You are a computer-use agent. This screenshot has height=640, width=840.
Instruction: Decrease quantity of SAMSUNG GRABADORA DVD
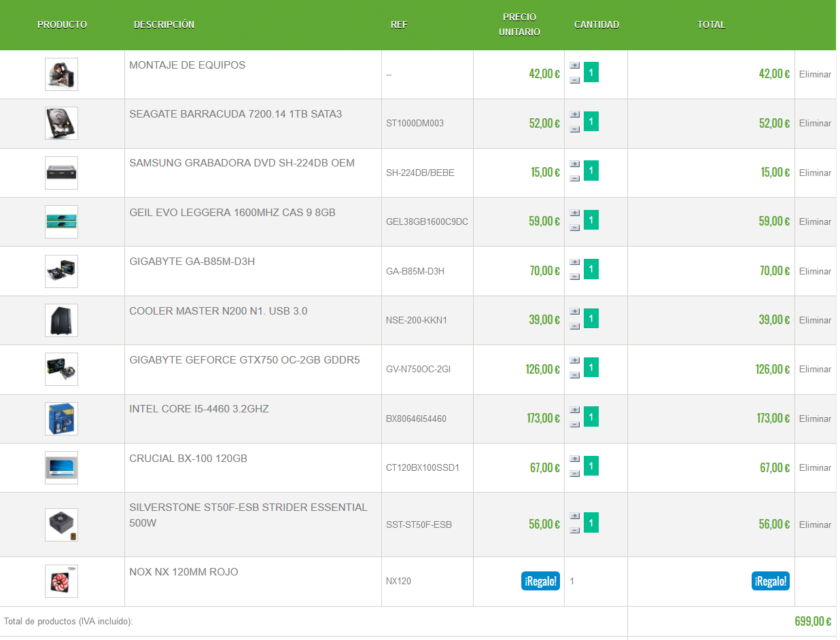click(x=574, y=179)
